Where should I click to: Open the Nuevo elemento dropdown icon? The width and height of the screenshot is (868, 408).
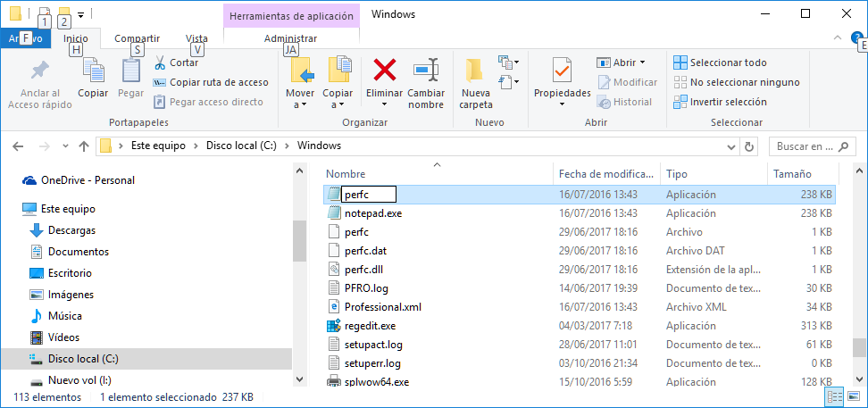click(x=509, y=62)
